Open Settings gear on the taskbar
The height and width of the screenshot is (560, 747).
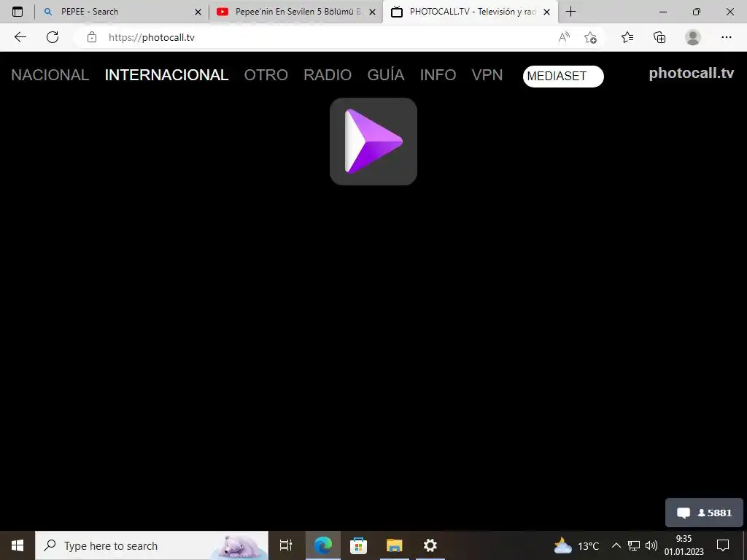click(430, 545)
